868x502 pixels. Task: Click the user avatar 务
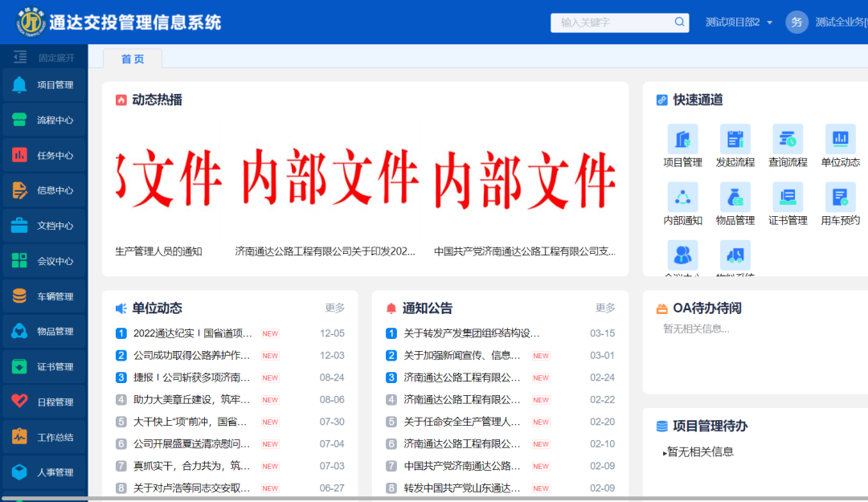pyautogui.click(x=796, y=22)
